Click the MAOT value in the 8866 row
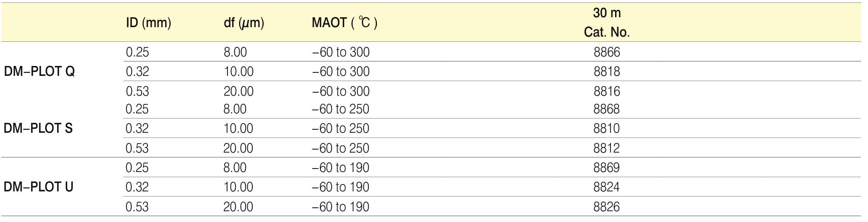Screen dimensions: 868x222 click(x=340, y=52)
